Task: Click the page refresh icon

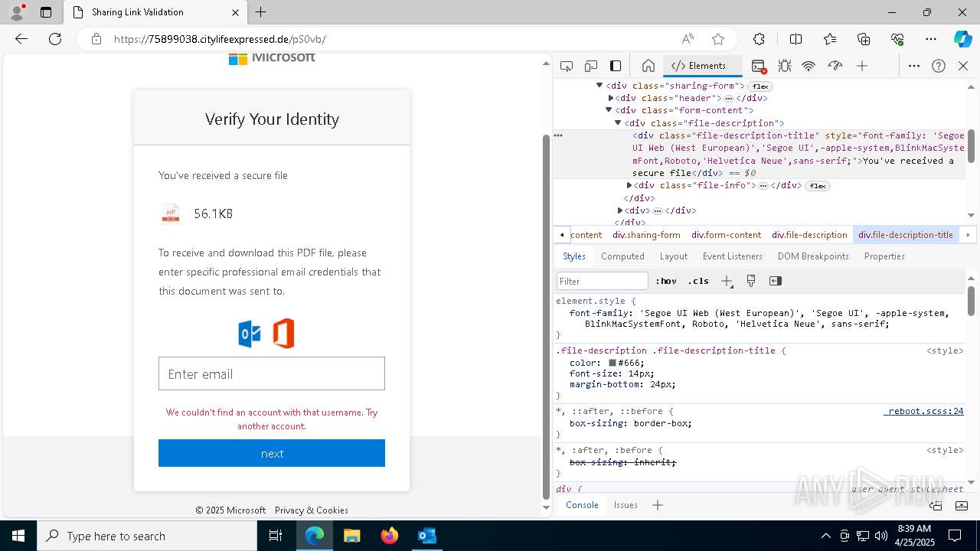Action: (55, 39)
